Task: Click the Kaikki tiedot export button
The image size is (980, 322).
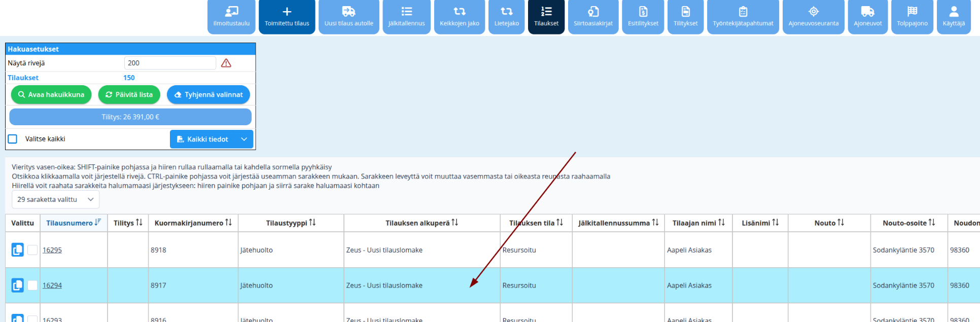Action: tap(203, 139)
